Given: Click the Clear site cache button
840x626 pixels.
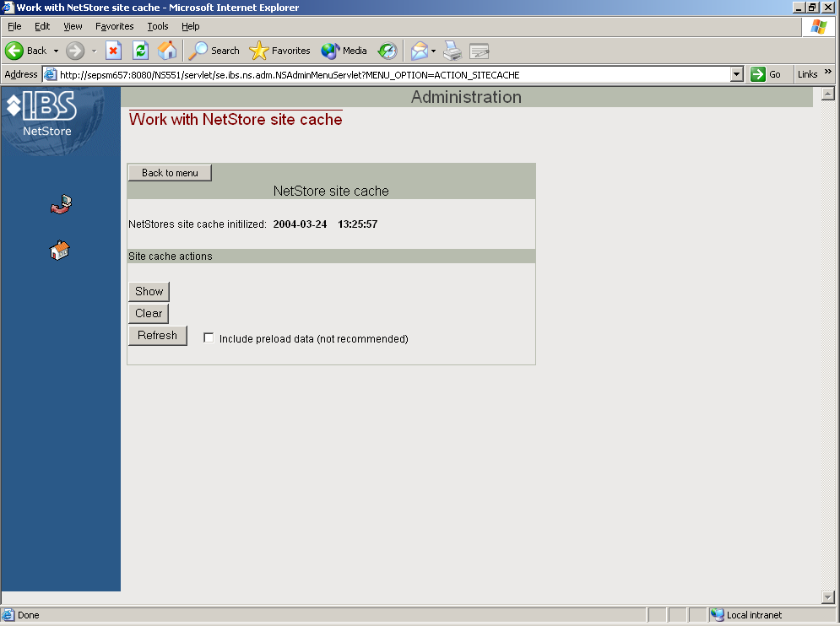Looking at the screenshot, I should (x=149, y=313).
